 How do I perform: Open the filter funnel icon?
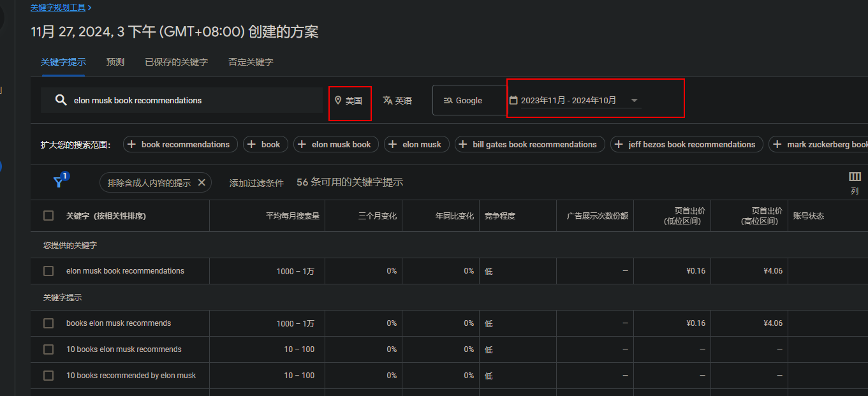point(58,182)
